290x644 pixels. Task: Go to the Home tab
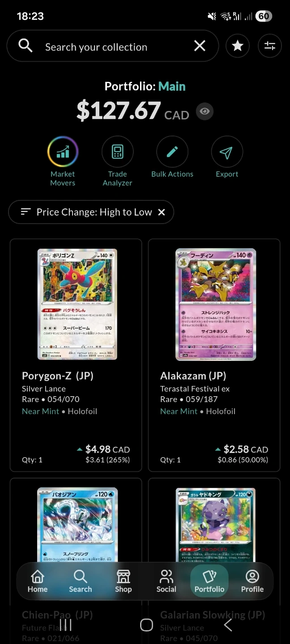[38, 581]
